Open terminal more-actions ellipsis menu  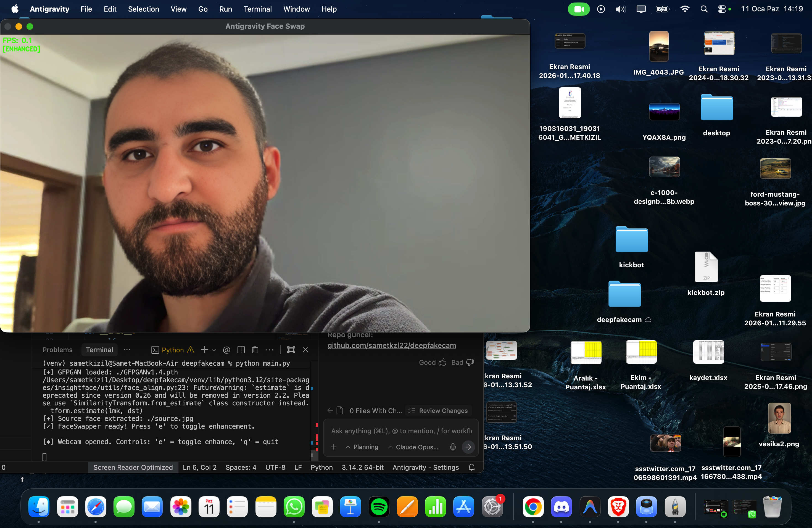coord(270,350)
